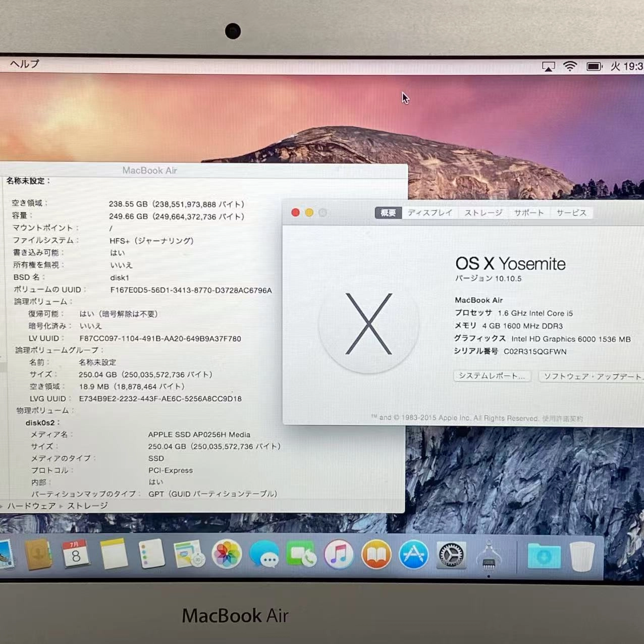Open the ヘルプ menu

24,64
